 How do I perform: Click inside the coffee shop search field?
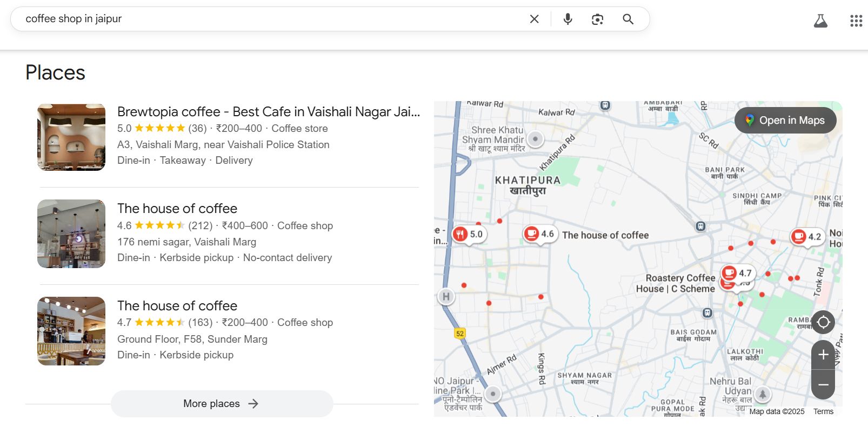coord(270,19)
